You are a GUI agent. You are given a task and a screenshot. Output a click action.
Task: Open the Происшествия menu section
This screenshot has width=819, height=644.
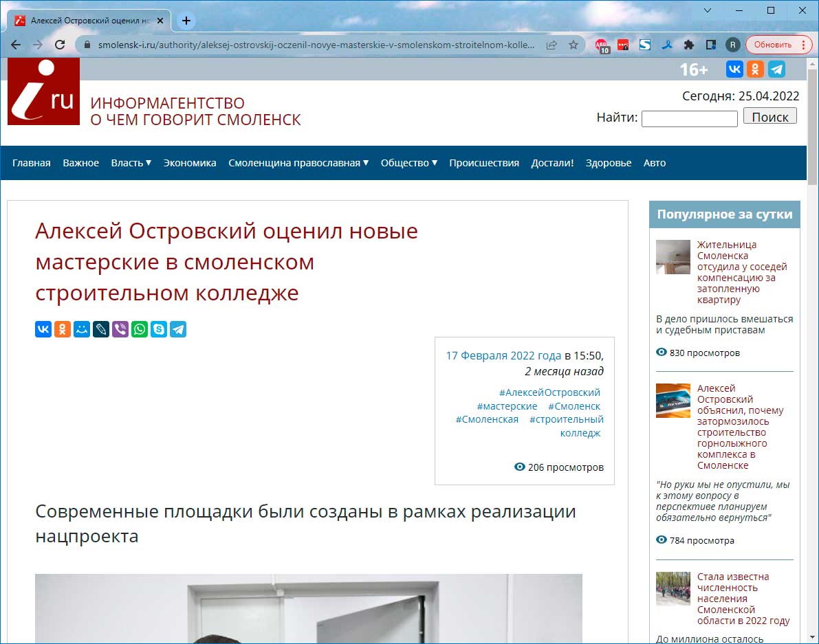(x=484, y=163)
